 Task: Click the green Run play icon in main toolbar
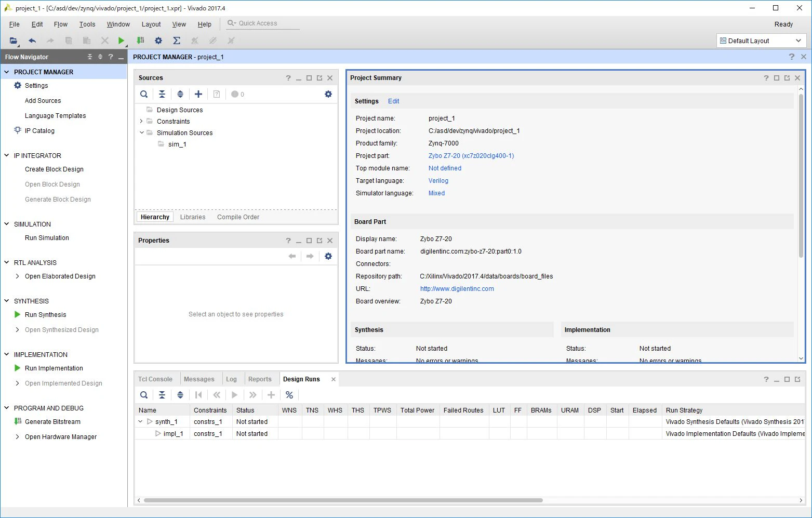click(121, 41)
